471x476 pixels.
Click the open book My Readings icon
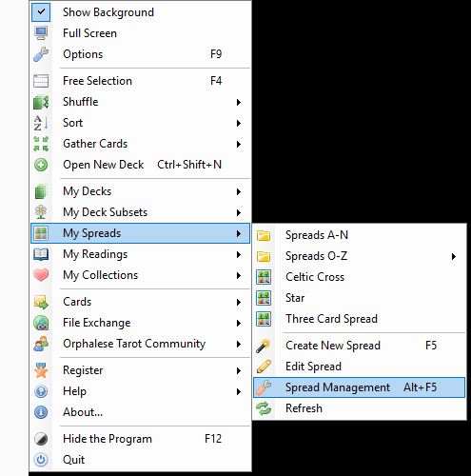pos(41,254)
